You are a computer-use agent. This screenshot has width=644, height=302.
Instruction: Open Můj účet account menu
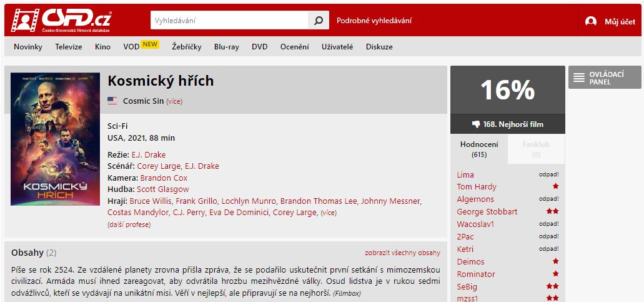[620, 22]
